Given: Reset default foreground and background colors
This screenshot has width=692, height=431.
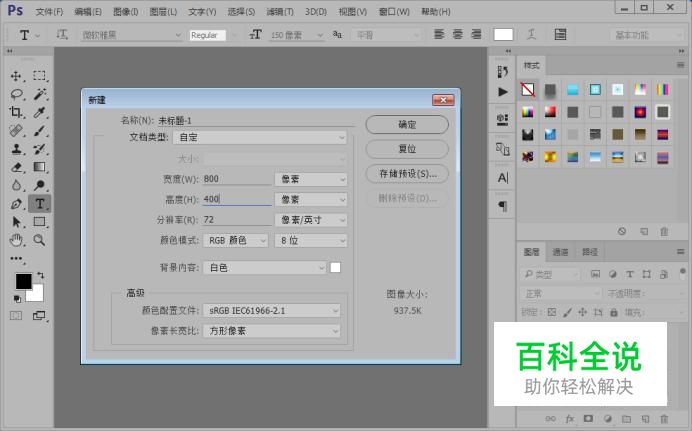Looking at the screenshot, I should pyautogui.click(x=17, y=299).
